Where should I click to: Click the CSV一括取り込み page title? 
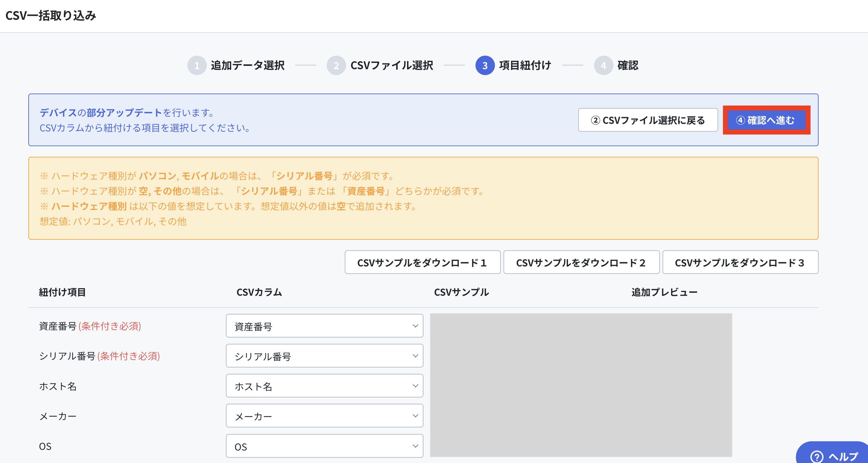tap(51, 15)
